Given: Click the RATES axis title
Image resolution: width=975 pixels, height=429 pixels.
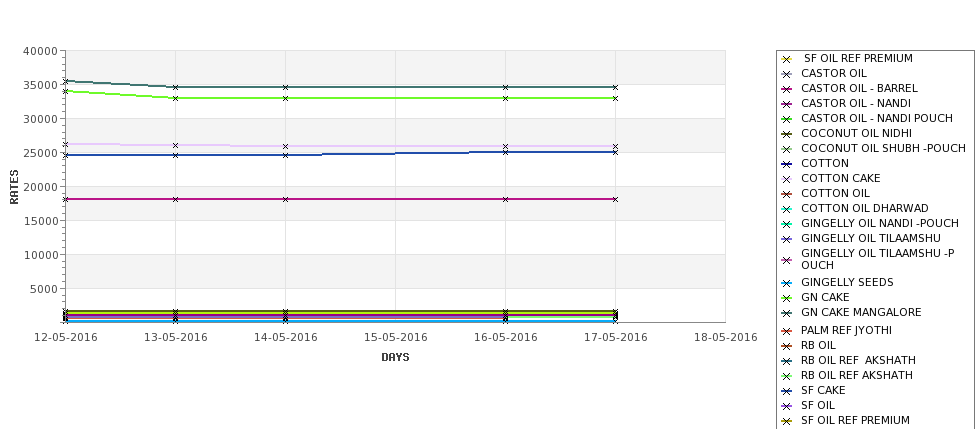Looking at the screenshot, I should [x=14, y=187].
